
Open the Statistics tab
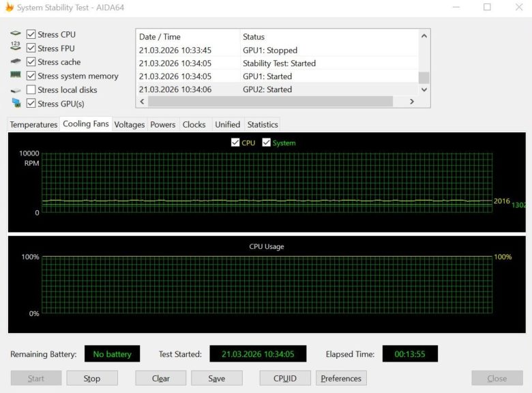[x=263, y=125]
